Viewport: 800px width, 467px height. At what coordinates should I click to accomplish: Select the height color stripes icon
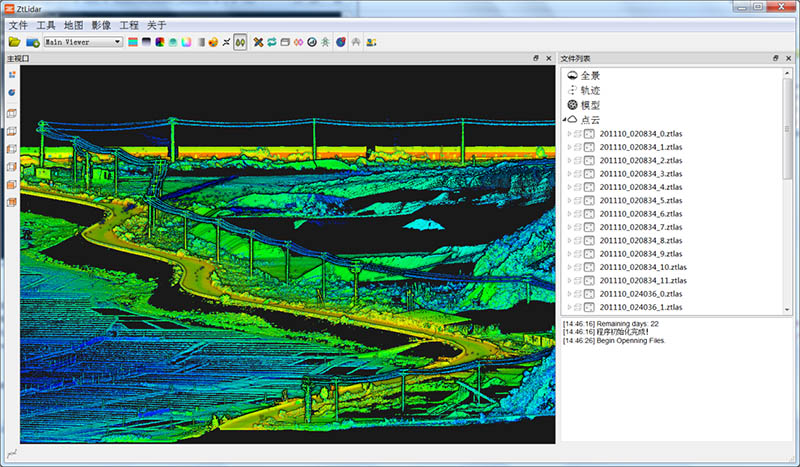132,42
